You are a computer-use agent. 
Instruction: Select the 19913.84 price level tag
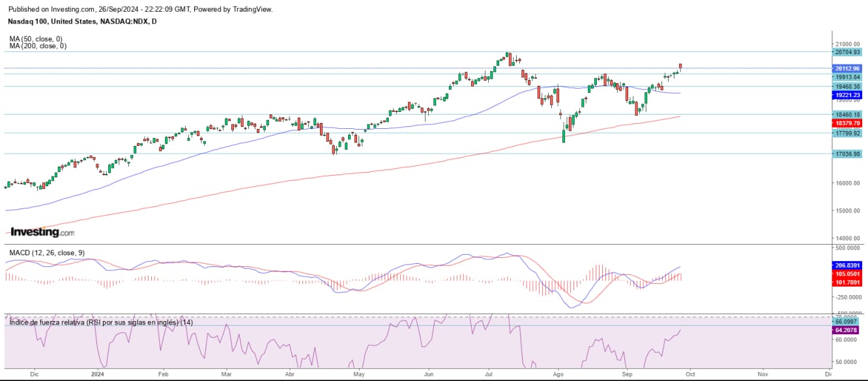(x=847, y=77)
